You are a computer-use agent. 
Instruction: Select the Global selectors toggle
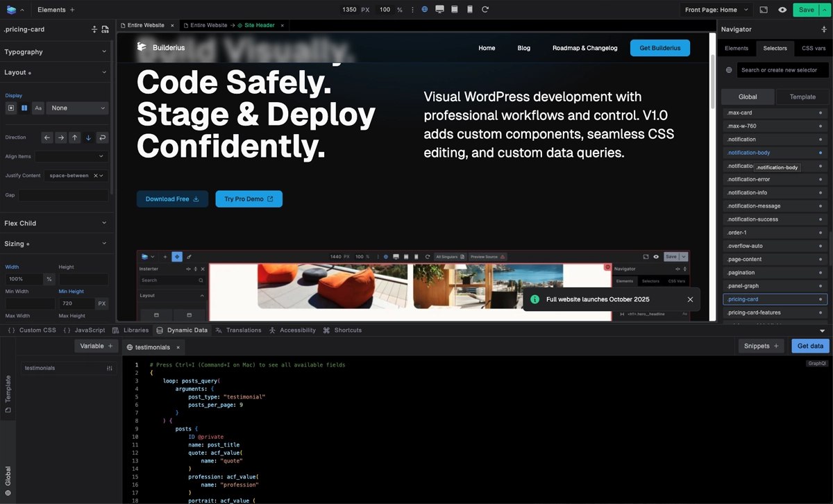(747, 96)
